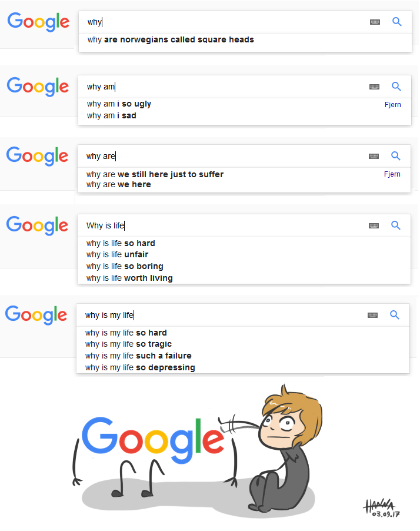Click the search magnifier in 'why is my life' box

395,315
